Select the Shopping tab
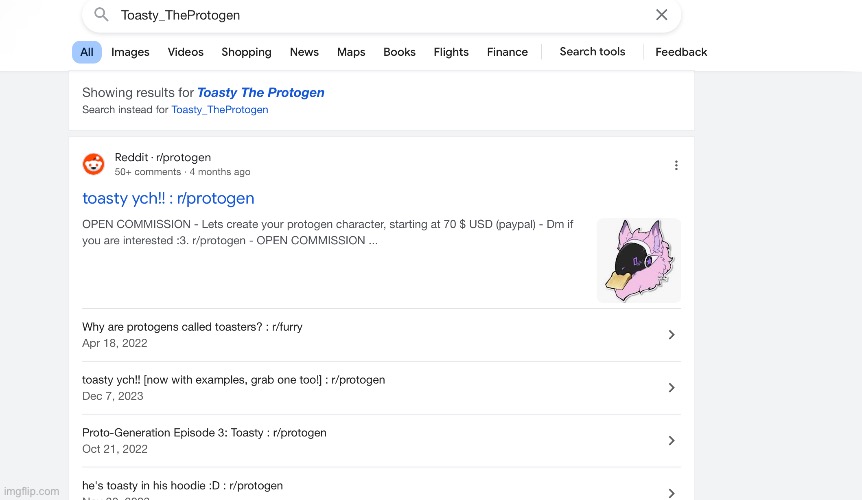Viewport: 862px width, 500px height. pyautogui.click(x=246, y=52)
